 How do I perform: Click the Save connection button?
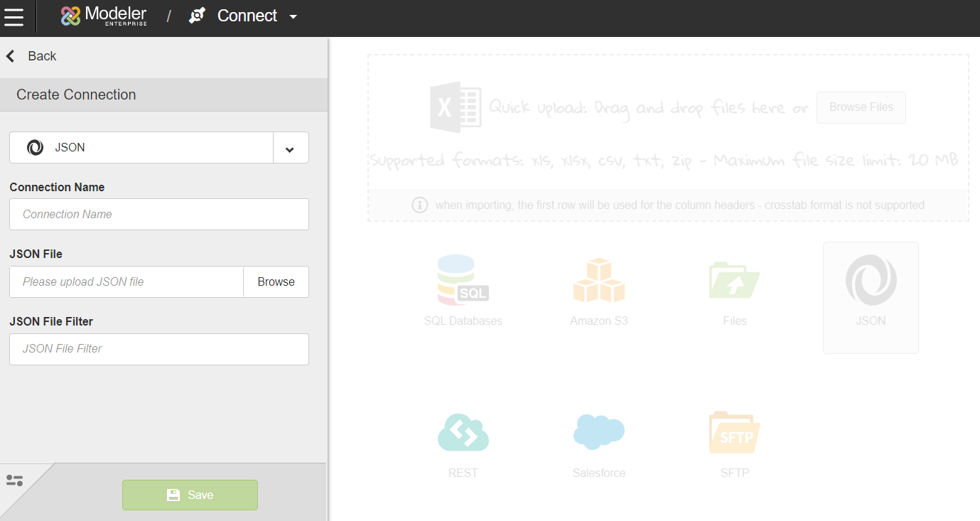[x=190, y=495]
